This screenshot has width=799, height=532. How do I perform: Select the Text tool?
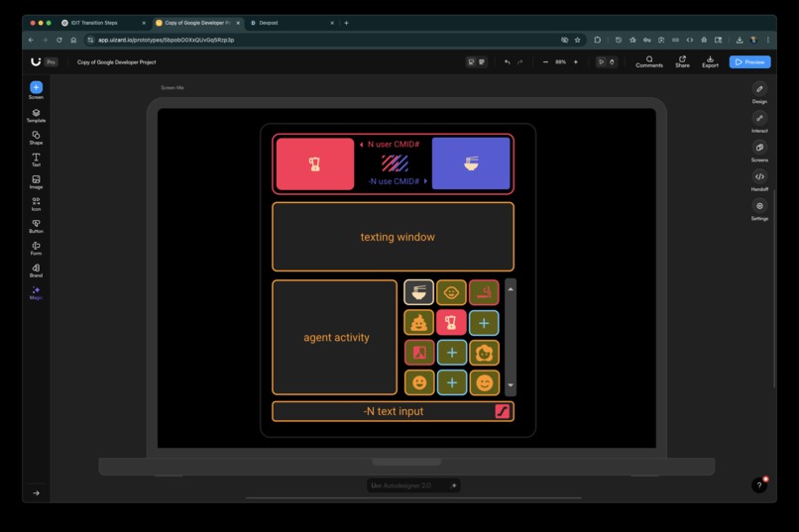(36, 160)
